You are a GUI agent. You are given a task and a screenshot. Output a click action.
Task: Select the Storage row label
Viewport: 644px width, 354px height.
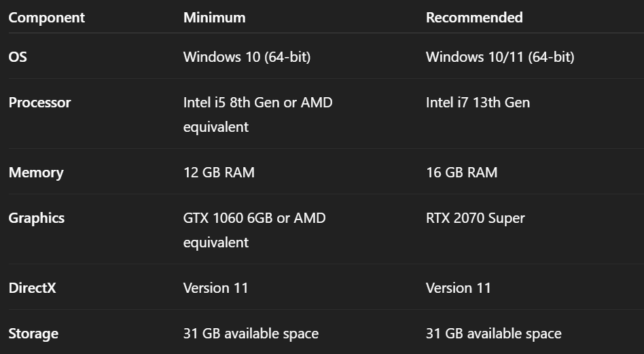click(x=33, y=334)
